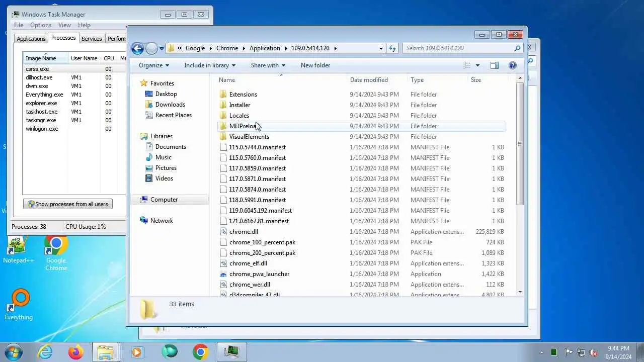Click Google segment in address breadcrumb
This screenshot has width=644, height=362.
[195, 48]
